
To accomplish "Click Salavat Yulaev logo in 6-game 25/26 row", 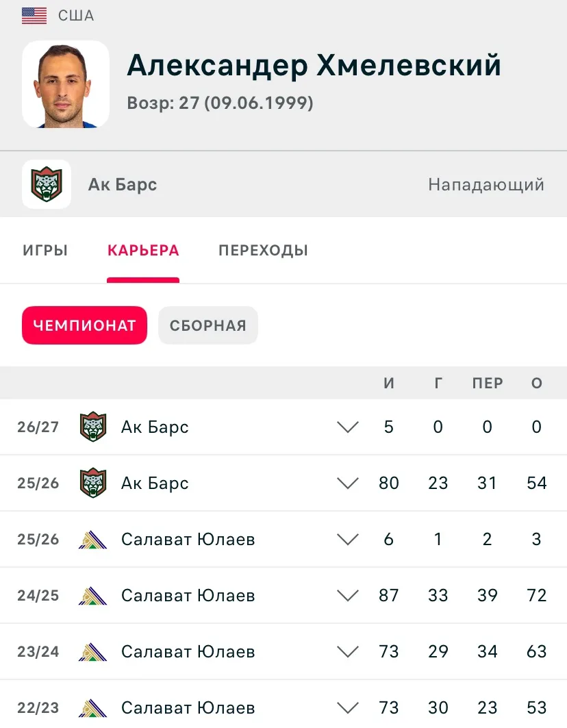I will click(93, 540).
